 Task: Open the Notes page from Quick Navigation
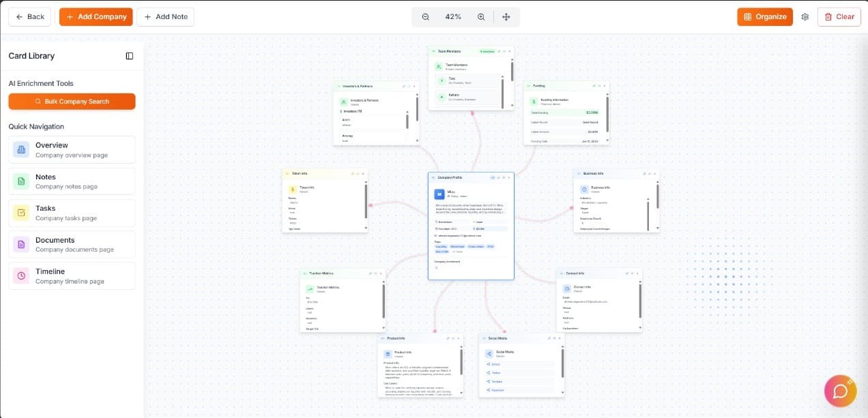click(23, 181)
